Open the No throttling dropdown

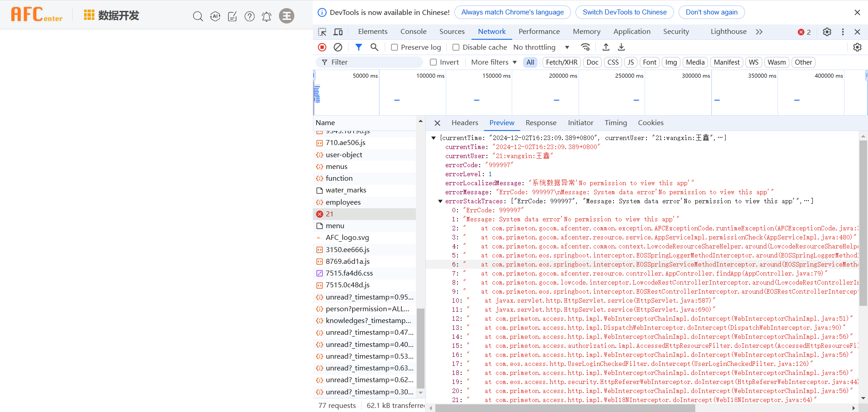pos(541,47)
